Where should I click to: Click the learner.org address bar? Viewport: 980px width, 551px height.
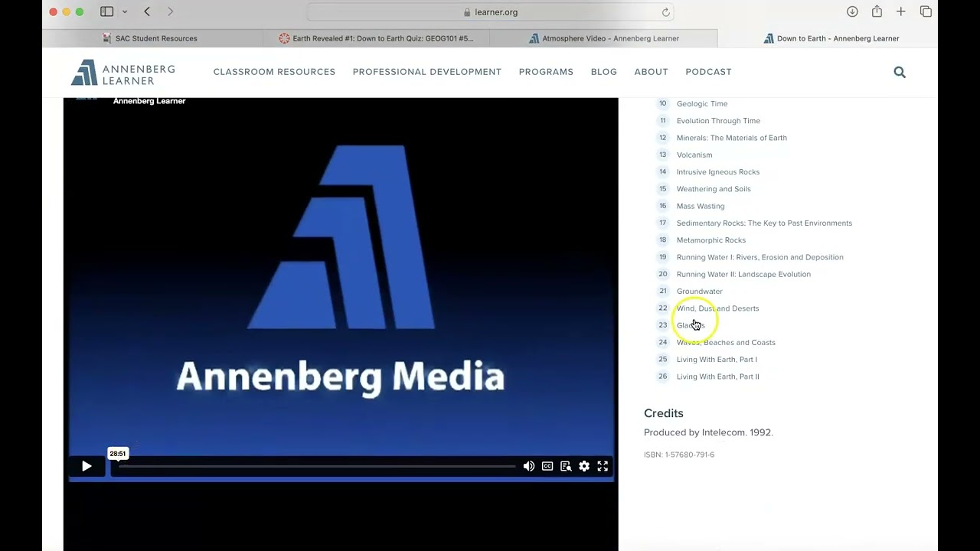coord(490,12)
